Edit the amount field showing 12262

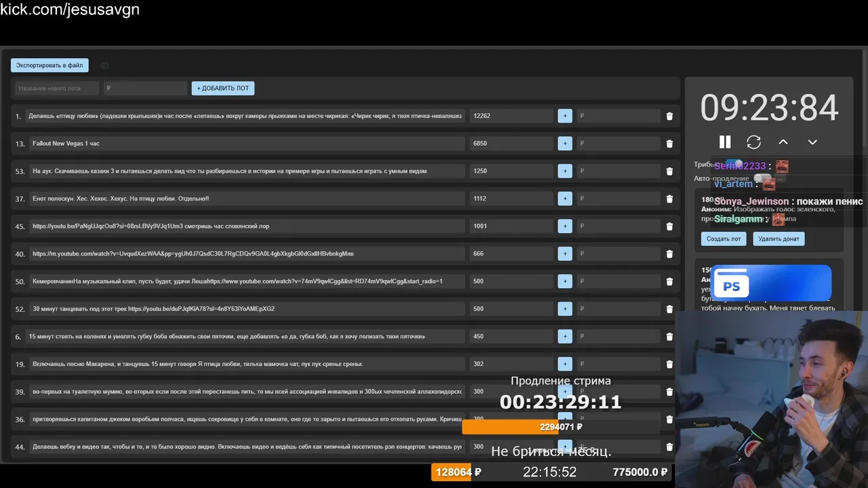tap(511, 116)
